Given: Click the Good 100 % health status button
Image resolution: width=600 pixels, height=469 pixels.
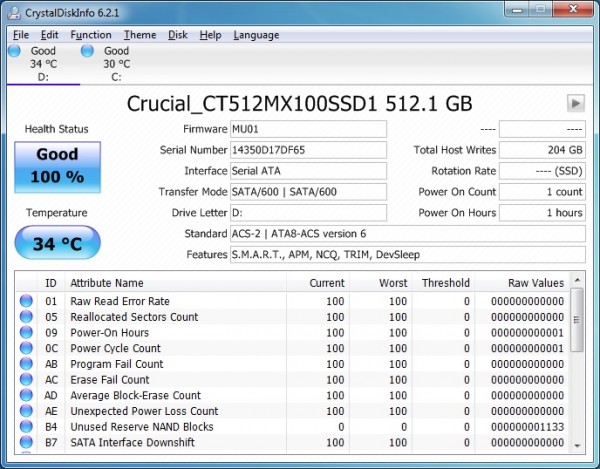Looking at the screenshot, I should click(57, 167).
